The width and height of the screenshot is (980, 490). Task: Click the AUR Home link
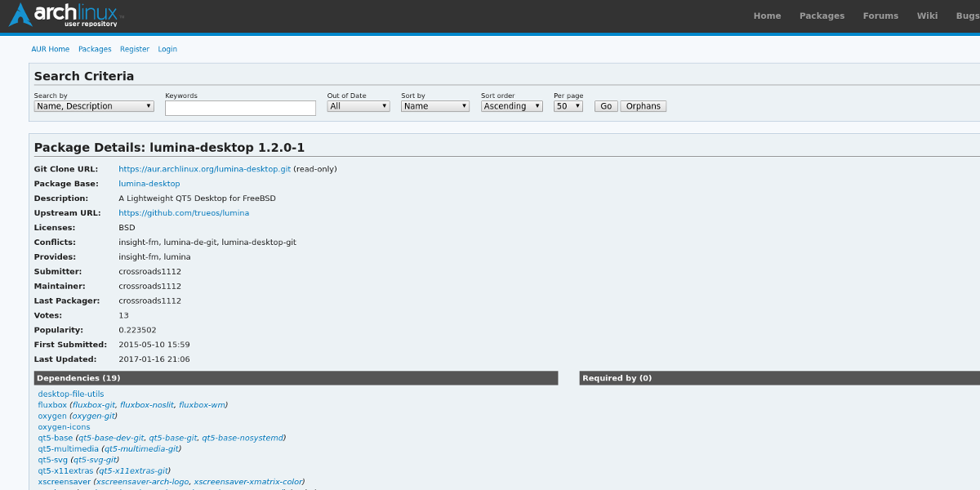(51, 49)
